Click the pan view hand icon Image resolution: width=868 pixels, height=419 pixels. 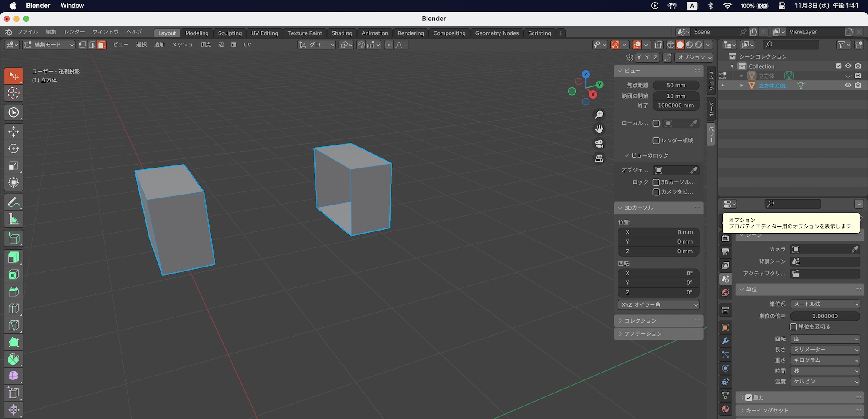tap(599, 129)
